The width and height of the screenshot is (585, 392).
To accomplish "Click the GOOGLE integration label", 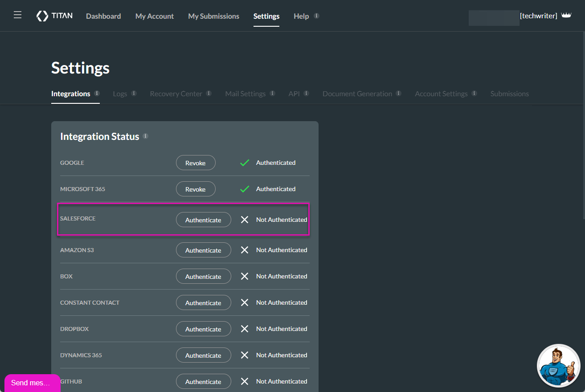I will [72, 163].
